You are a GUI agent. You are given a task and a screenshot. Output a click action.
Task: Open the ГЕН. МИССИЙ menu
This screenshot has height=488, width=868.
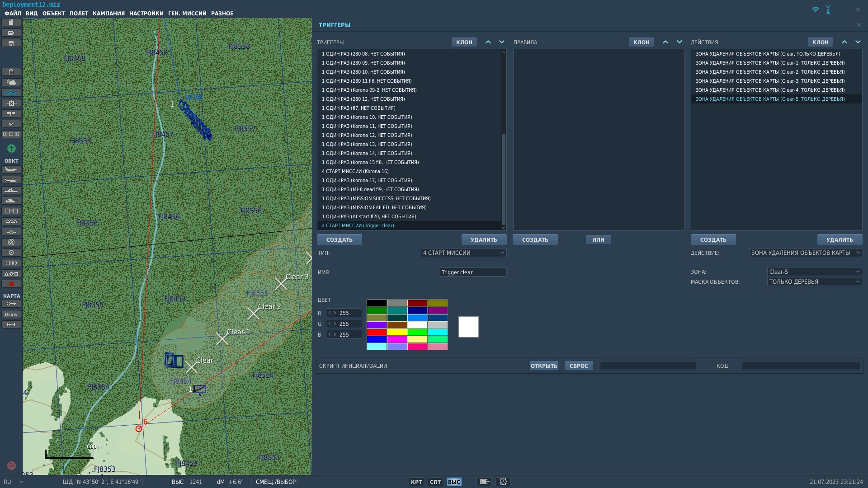point(187,14)
